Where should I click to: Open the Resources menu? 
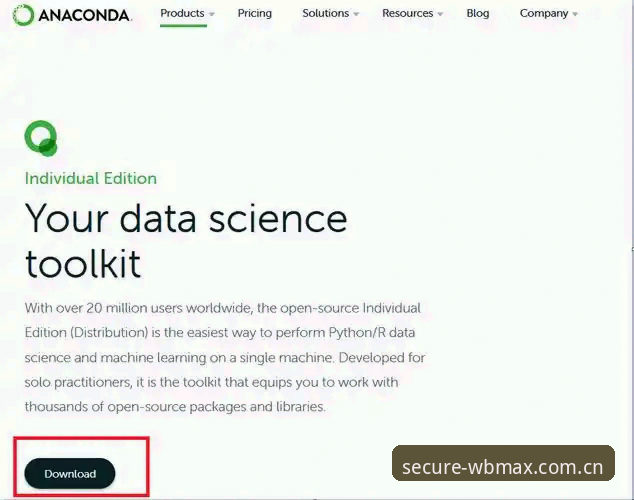click(408, 13)
